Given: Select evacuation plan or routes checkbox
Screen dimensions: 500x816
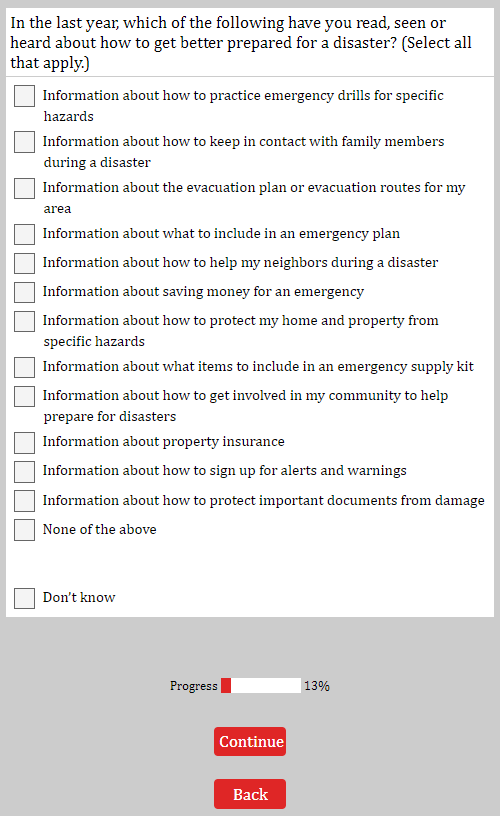Looking at the screenshot, I should (x=24, y=188).
